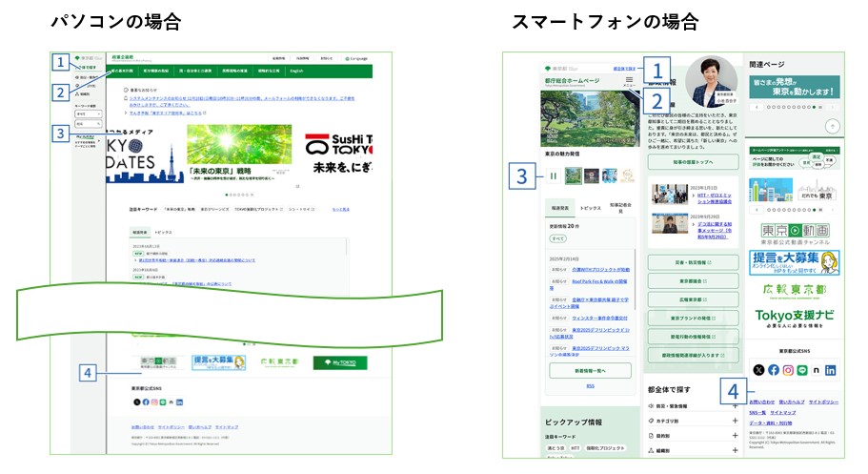868x474 pixels.
Task: Open note icon in smartphone official SNS row
Action: pos(816,370)
